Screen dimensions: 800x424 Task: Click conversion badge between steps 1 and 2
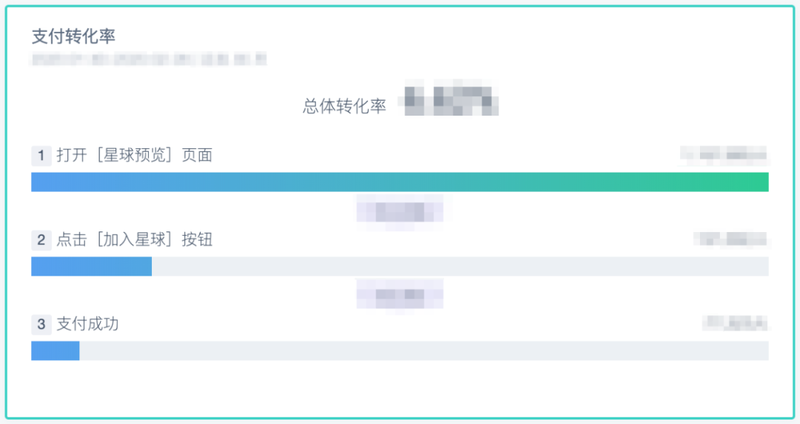tap(400, 211)
